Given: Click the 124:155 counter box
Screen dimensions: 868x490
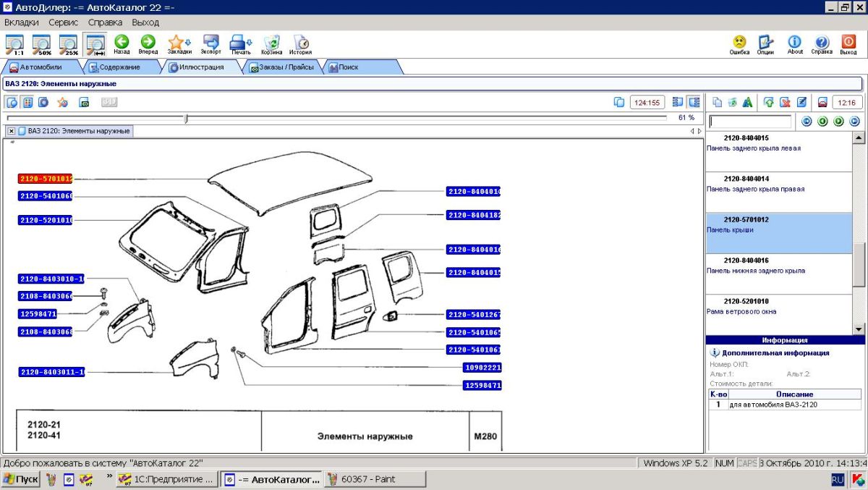Looking at the screenshot, I should pos(647,103).
